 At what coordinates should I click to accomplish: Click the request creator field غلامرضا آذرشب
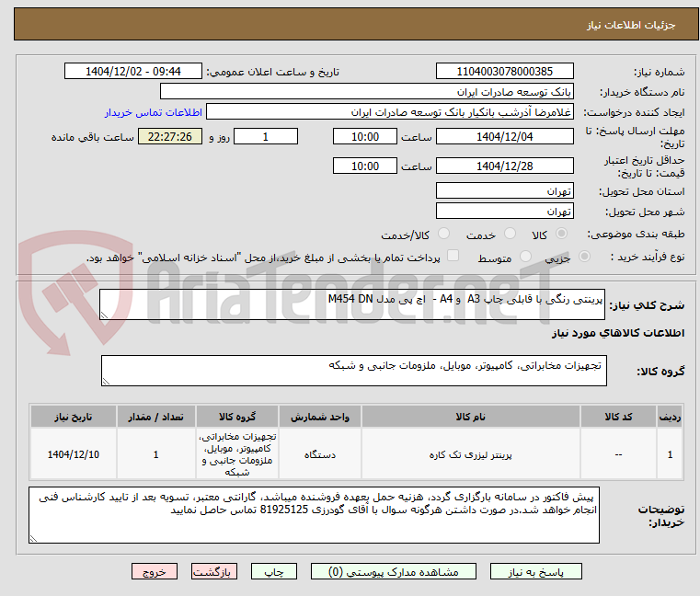(x=390, y=112)
